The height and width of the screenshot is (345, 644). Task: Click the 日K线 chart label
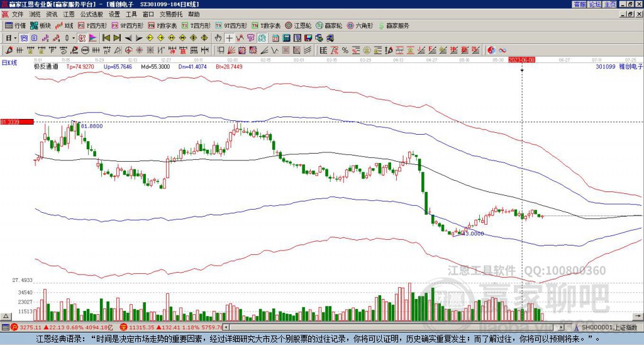pos(10,62)
